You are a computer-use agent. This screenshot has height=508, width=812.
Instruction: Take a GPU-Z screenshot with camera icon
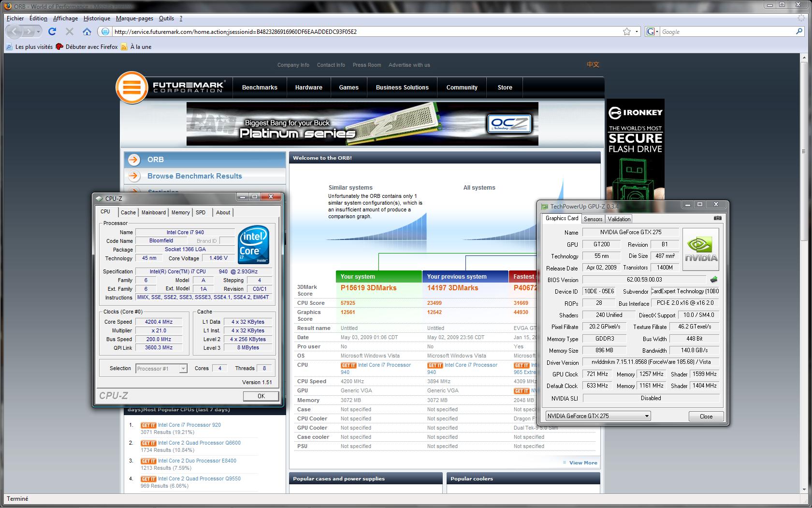pyautogui.click(x=718, y=218)
